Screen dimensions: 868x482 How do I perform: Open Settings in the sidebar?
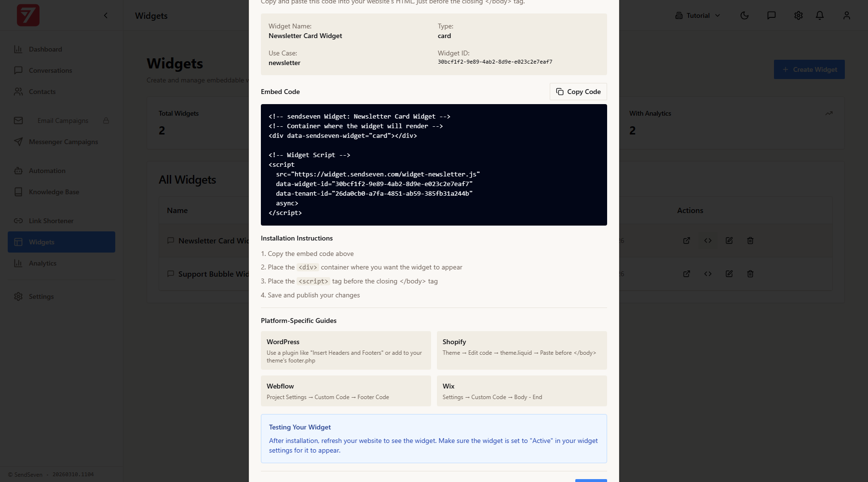tap(61, 296)
